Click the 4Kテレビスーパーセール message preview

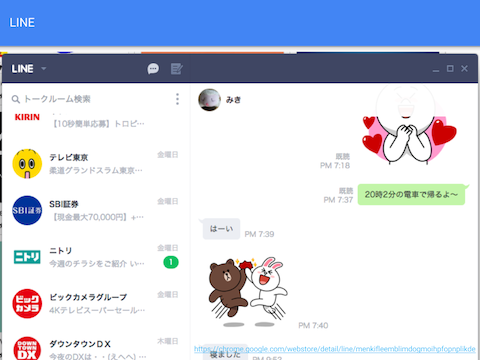[97, 310]
